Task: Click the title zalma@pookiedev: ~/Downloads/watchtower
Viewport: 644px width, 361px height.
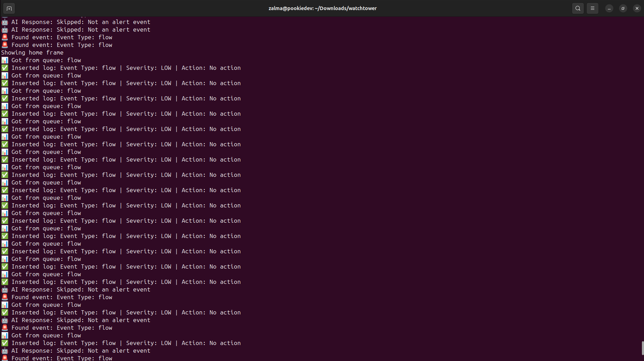Action: point(323,8)
